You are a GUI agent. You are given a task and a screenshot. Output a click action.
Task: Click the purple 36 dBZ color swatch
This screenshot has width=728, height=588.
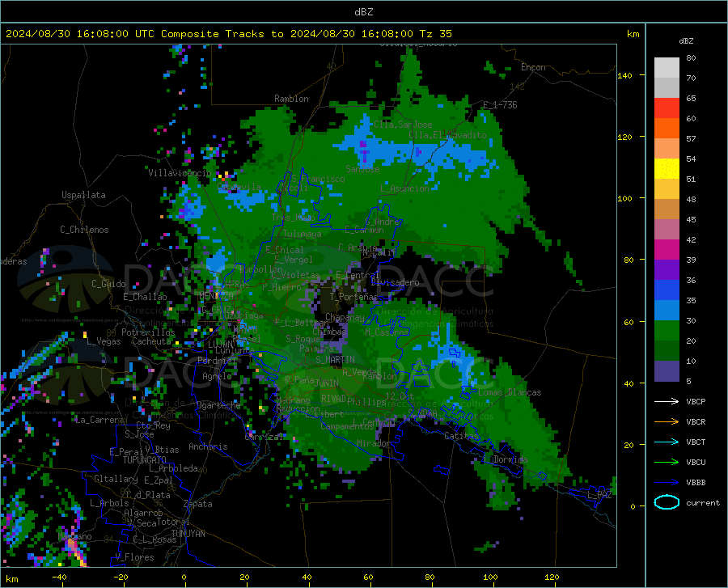(x=667, y=270)
